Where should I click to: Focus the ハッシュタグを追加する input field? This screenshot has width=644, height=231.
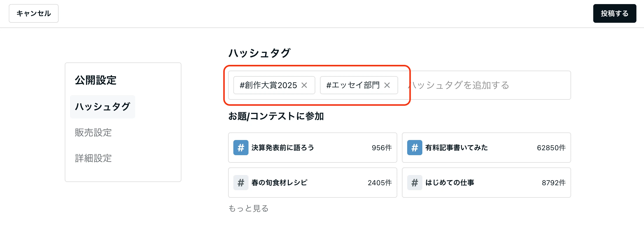487,85
